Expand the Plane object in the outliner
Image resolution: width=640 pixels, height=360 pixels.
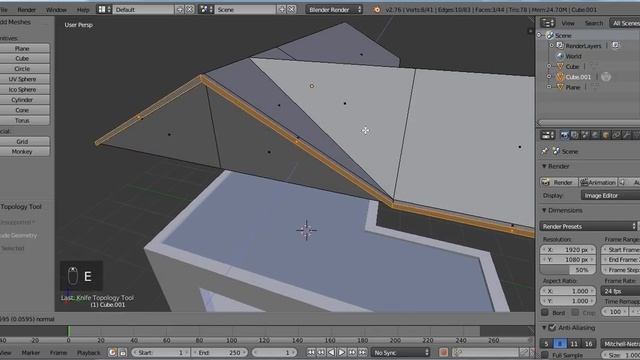tap(549, 87)
